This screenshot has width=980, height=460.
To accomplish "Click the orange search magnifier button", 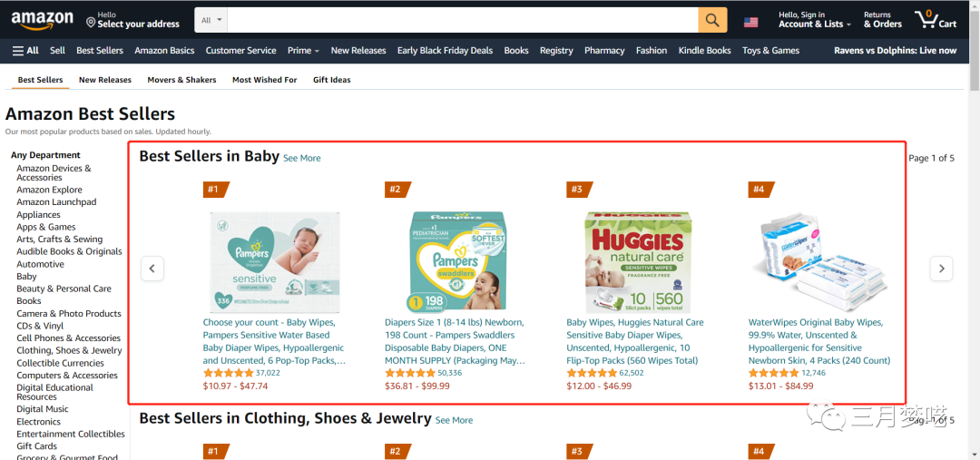I will [712, 20].
